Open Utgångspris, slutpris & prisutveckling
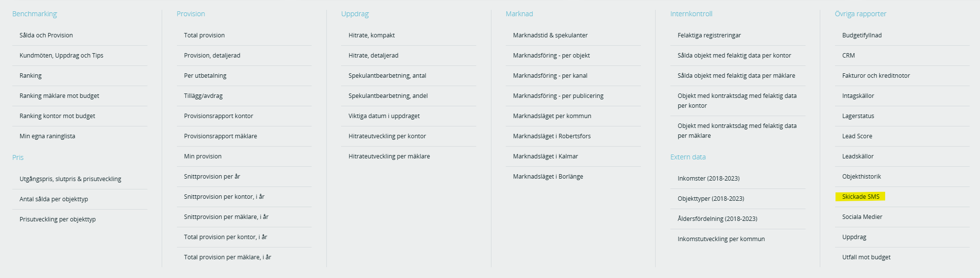This screenshot has height=278, width=980. click(70, 179)
